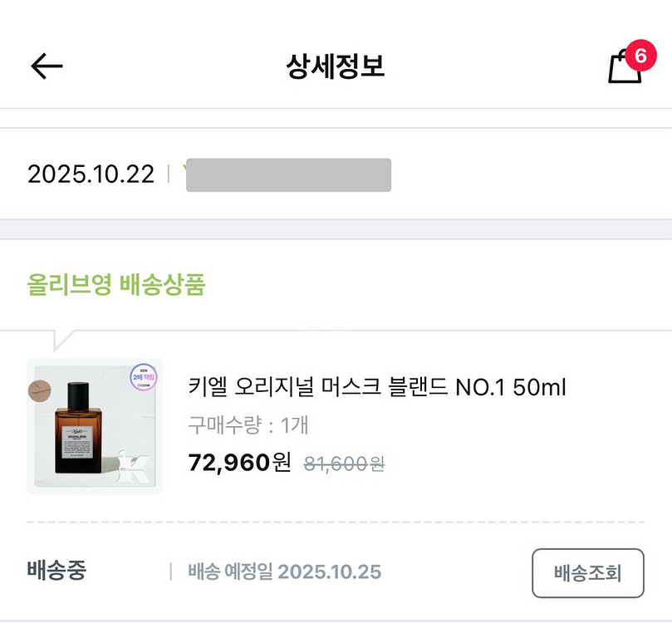Viewport: 672px width, 623px height.
Task: Tap the order date 2025.10.22
Action: pyautogui.click(x=91, y=174)
